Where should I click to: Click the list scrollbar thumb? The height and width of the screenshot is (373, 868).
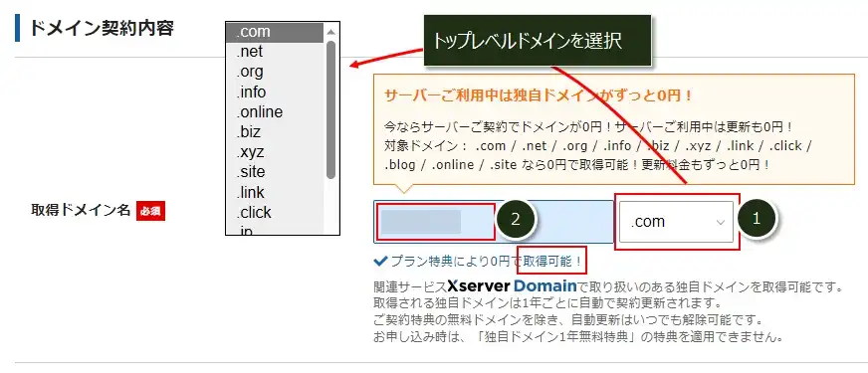331,109
